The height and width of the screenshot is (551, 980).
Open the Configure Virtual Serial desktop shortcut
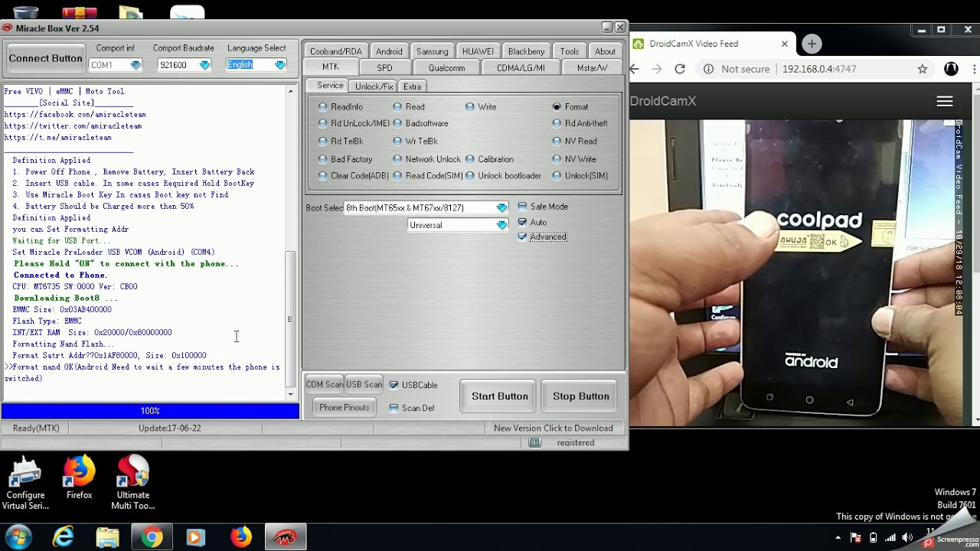coord(24,483)
